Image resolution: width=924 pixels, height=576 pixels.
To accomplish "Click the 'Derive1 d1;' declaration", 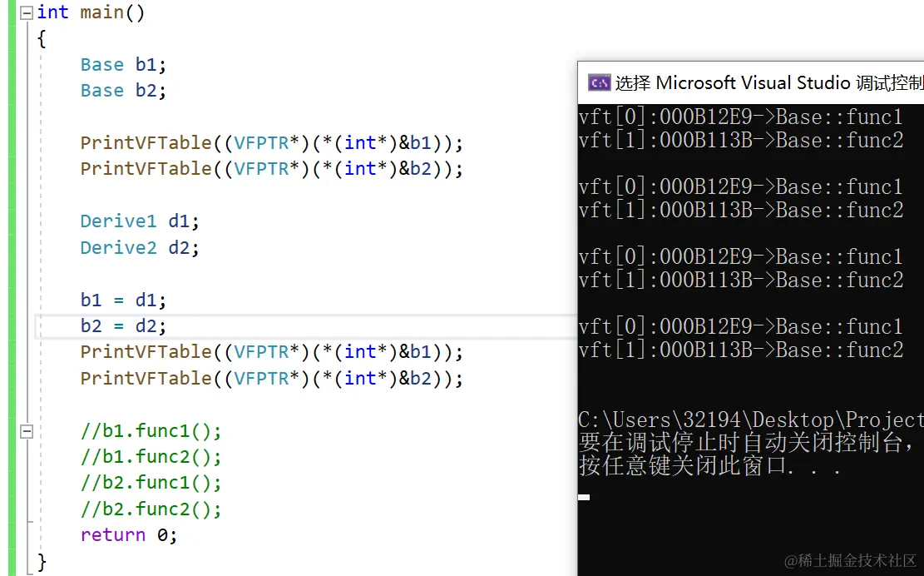I will [x=140, y=221].
